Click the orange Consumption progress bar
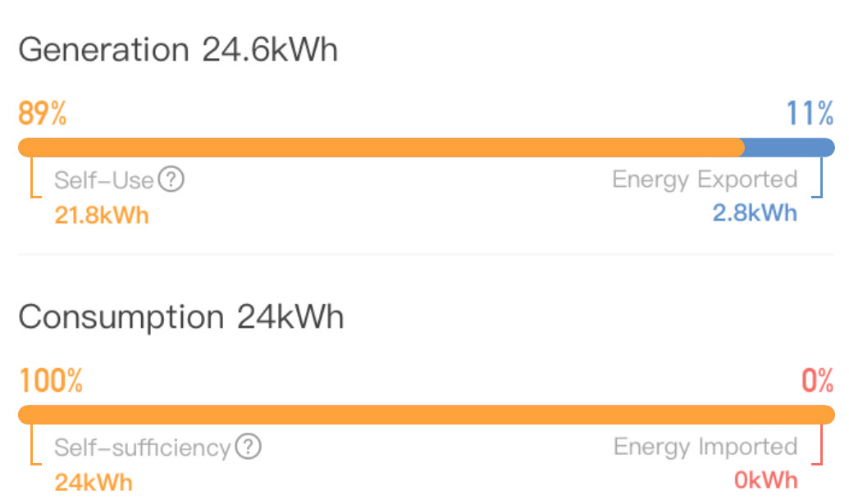Screen dimensions: 849x504 coord(426,415)
